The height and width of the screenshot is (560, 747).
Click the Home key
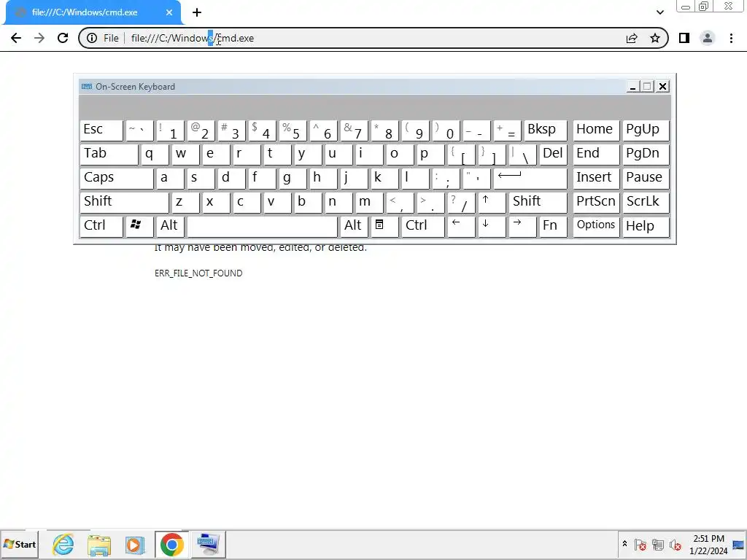596,130
